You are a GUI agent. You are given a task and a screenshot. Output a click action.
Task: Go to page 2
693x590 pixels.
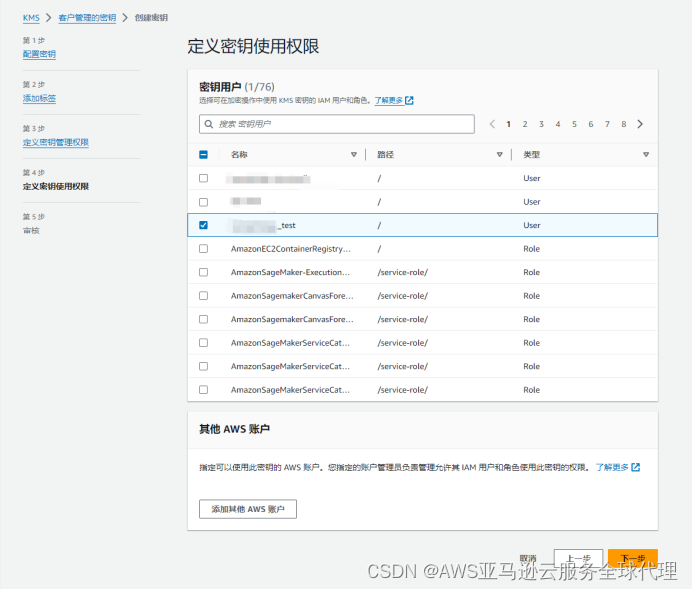click(x=525, y=124)
